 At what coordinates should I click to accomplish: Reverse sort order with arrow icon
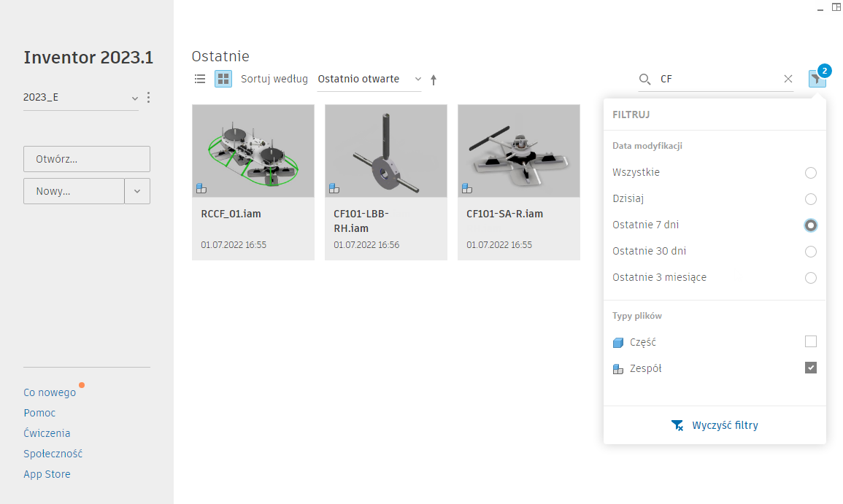[434, 80]
